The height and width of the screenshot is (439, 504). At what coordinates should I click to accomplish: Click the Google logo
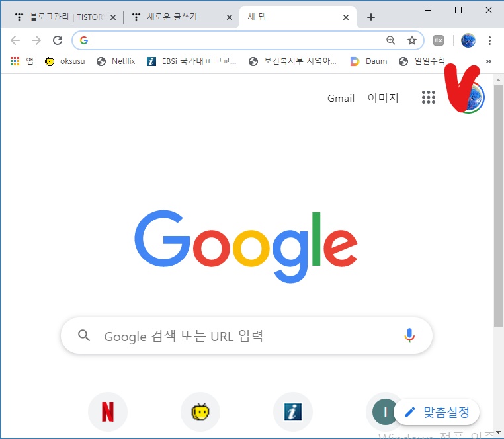(246, 246)
